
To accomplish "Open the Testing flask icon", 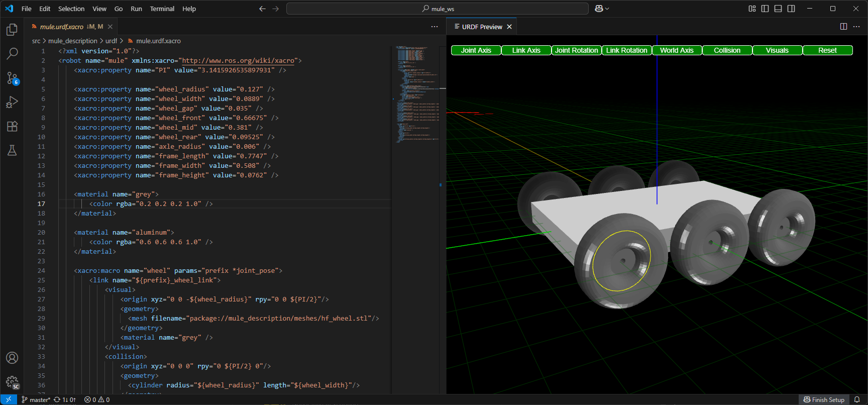I will [x=12, y=150].
